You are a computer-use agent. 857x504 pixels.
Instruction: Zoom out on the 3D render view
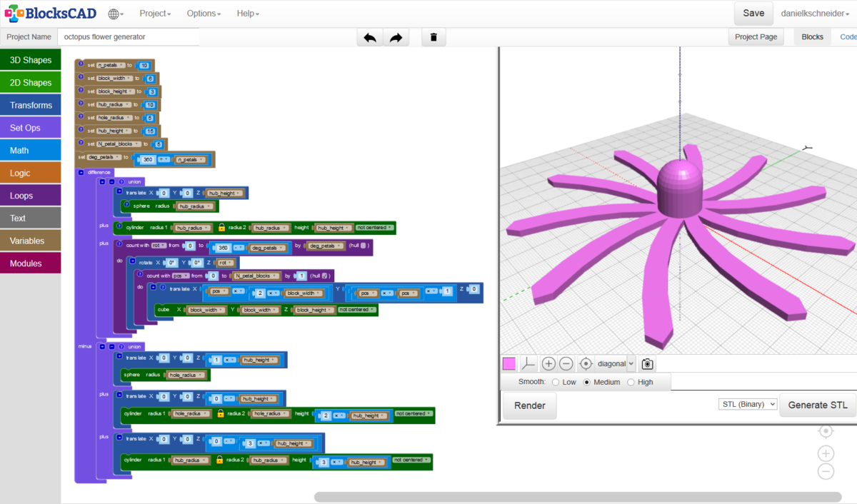[x=566, y=364]
